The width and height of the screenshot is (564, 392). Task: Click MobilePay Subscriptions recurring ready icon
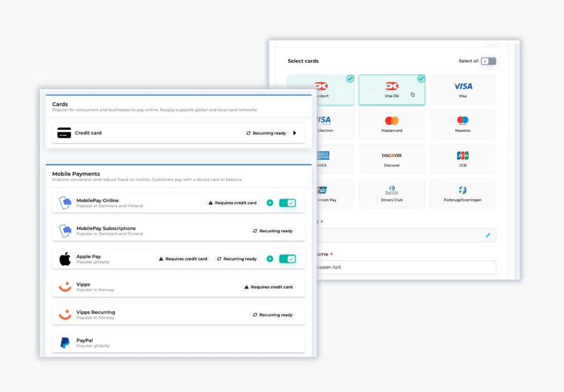(255, 231)
